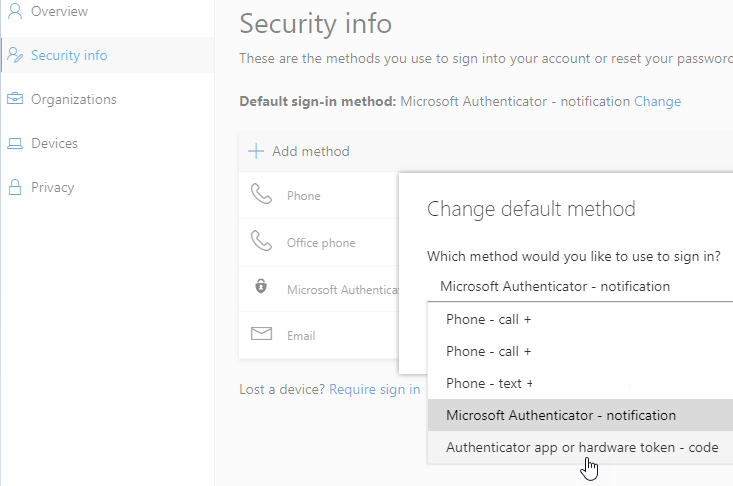Click the Email envelope icon

click(x=261, y=335)
